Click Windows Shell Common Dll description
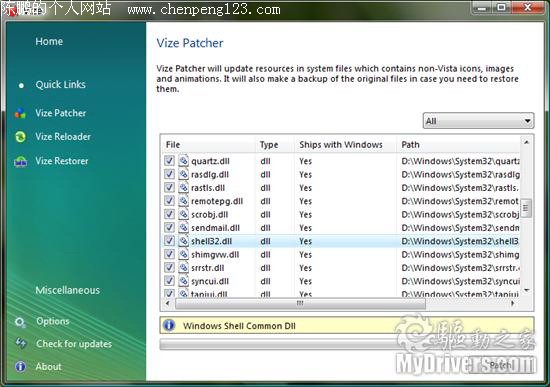The width and height of the screenshot is (550, 387). click(239, 326)
